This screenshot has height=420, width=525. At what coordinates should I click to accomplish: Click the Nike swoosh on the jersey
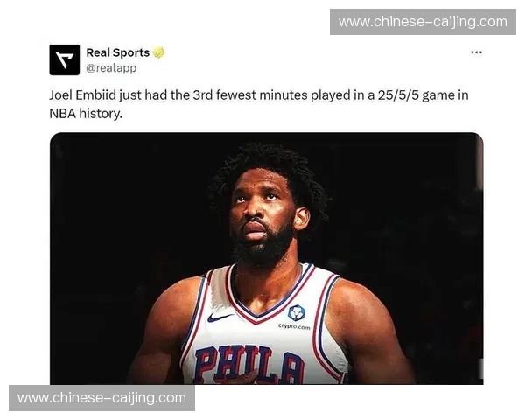(x=219, y=317)
